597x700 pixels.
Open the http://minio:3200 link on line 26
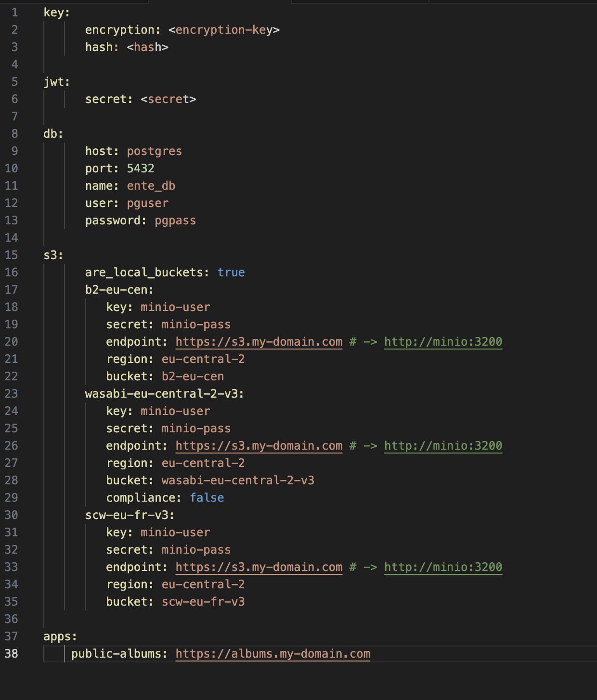(443, 446)
